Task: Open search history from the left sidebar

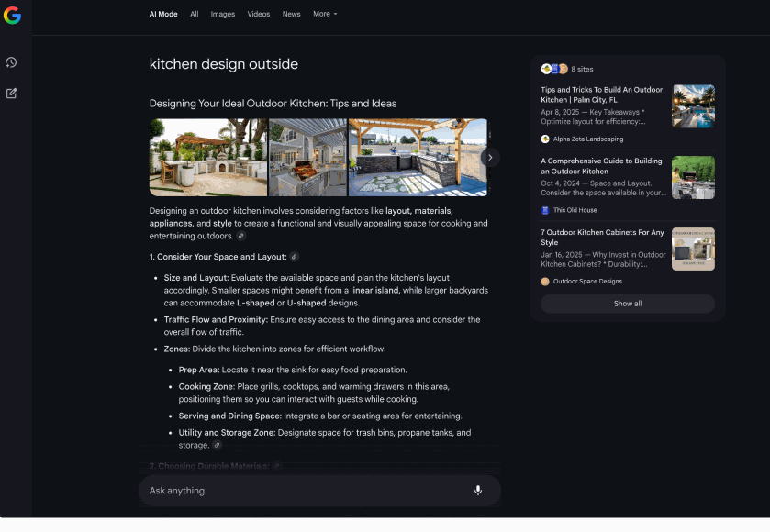Action: (x=12, y=62)
